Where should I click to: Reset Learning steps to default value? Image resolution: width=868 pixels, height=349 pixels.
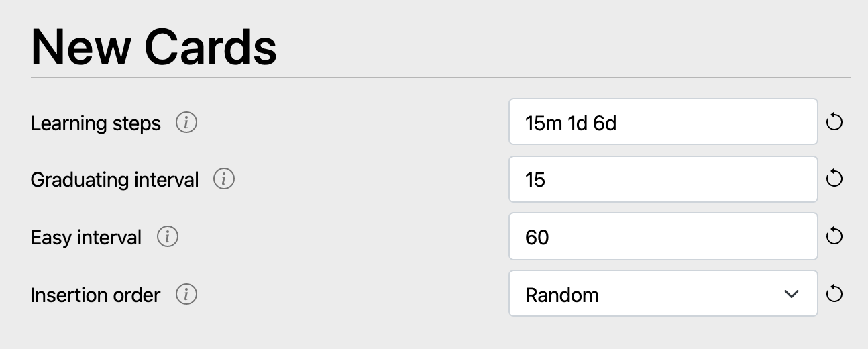pos(834,122)
